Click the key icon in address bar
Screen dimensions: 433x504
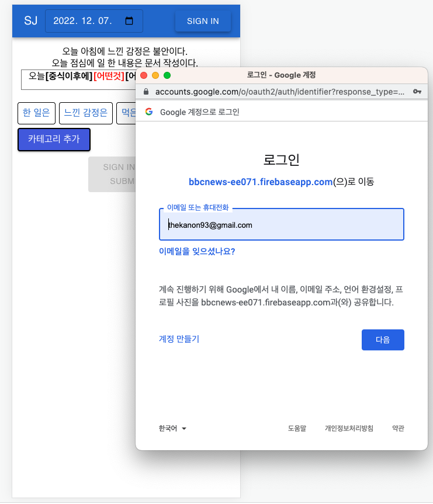pyautogui.click(x=417, y=92)
